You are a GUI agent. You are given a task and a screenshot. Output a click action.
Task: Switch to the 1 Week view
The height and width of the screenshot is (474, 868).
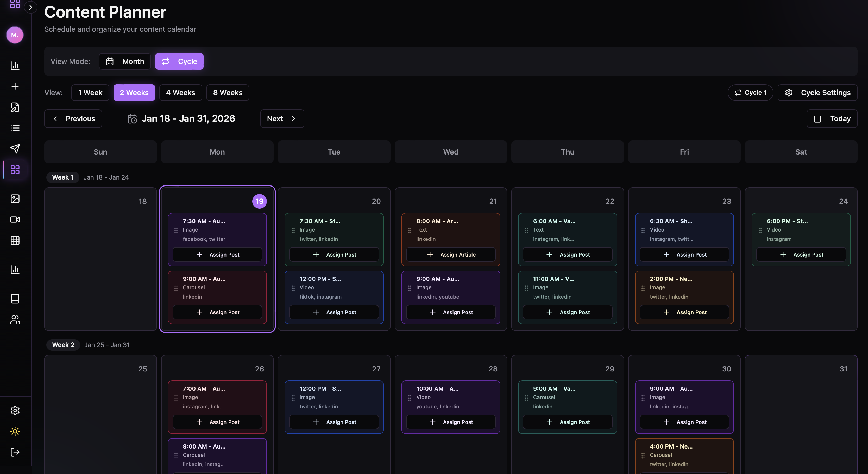[x=90, y=93]
